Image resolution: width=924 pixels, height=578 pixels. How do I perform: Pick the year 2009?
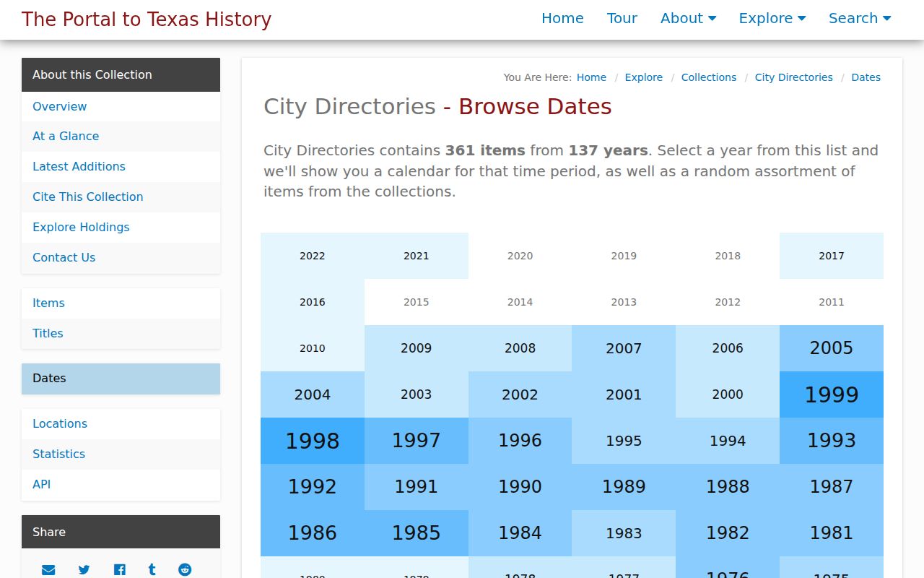pos(417,348)
